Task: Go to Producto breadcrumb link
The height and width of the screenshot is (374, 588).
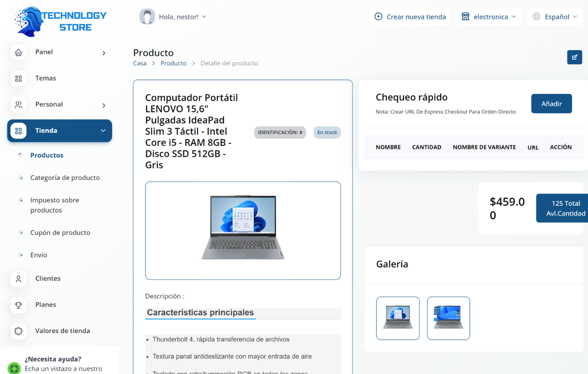Action: [x=173, y=63]
